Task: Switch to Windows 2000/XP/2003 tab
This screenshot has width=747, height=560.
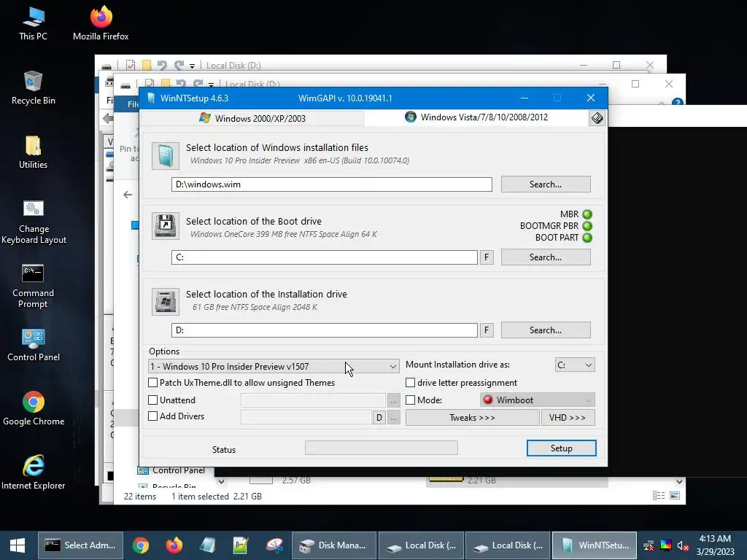Action: [252, 118]
